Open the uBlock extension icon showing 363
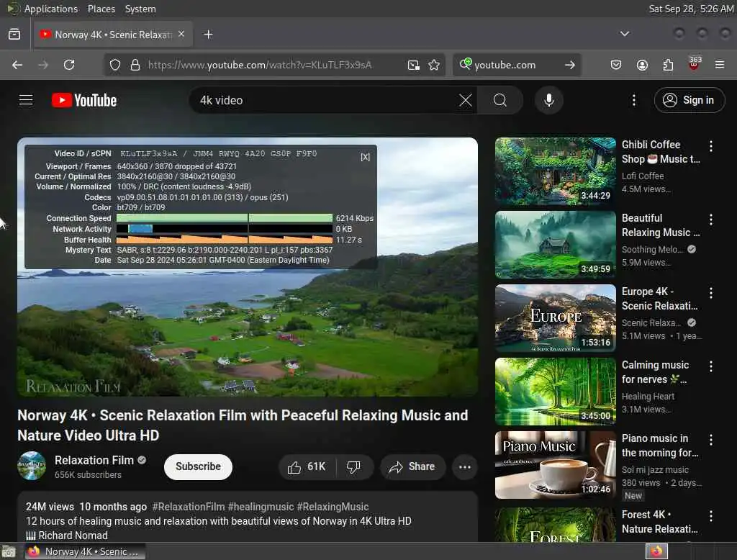 [x=694, y=64]
